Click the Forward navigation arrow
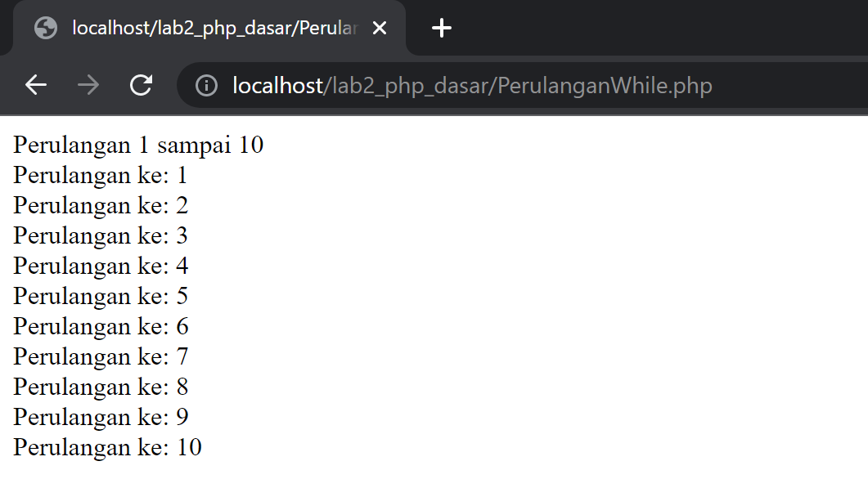The image size is (868, 497). 88,85
